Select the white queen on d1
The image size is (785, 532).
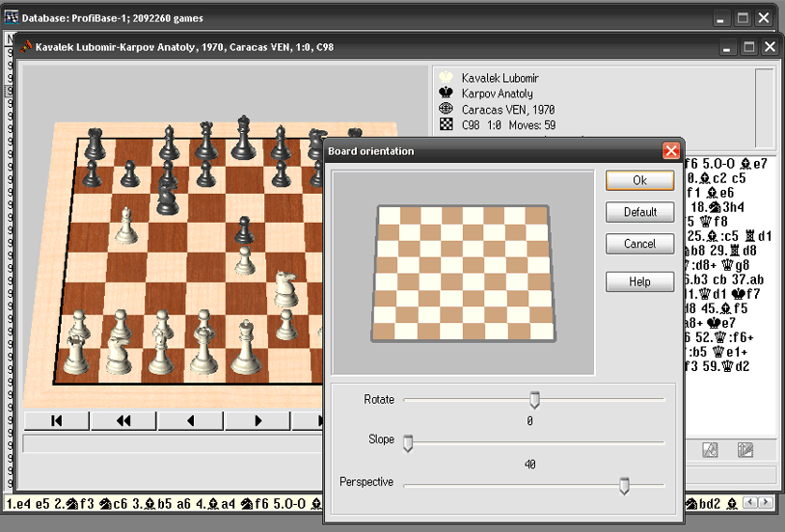[x=203, y=350]
